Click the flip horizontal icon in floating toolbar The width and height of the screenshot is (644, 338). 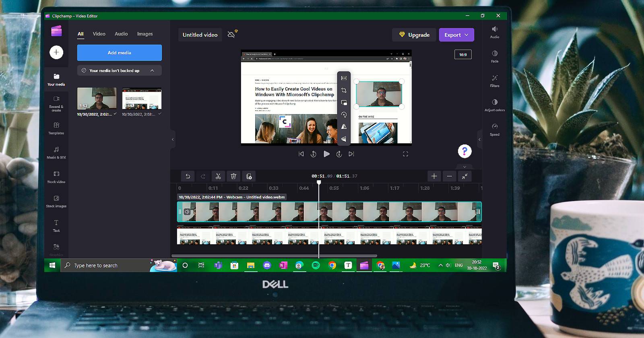344,127
